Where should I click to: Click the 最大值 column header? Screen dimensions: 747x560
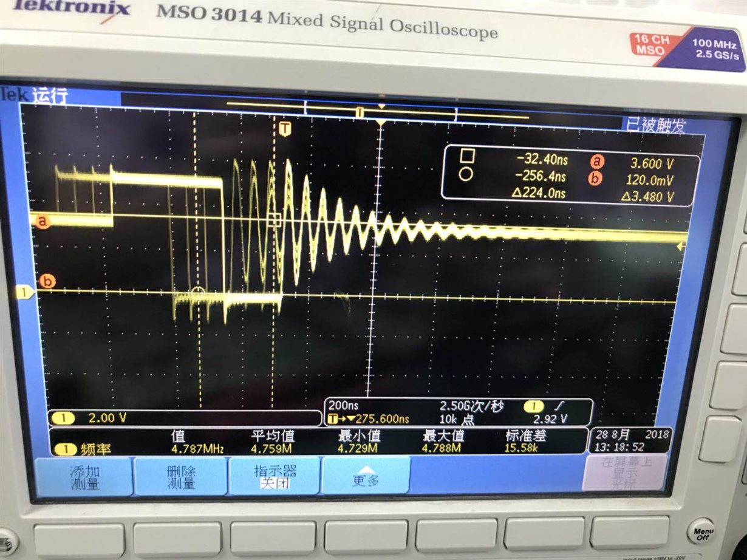443,435
